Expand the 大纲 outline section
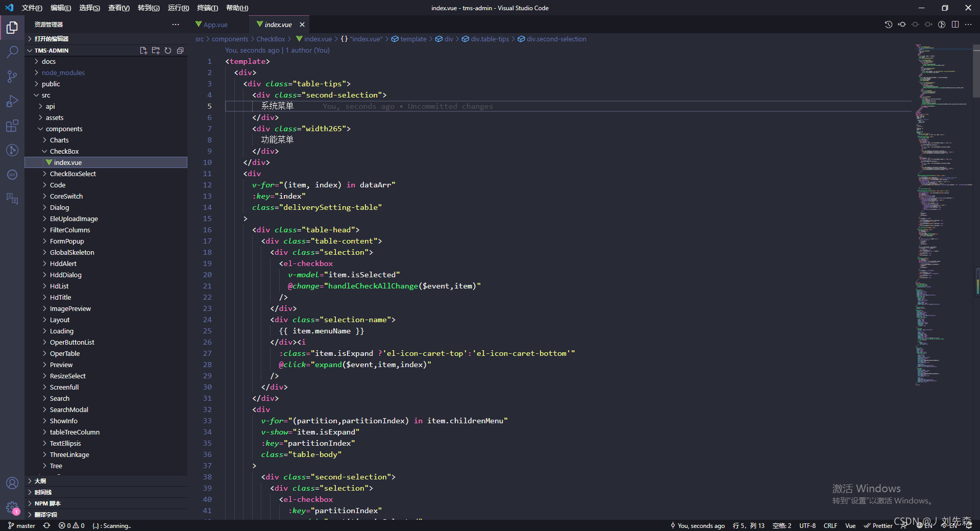The image size is (980, 531). point(106,481)
